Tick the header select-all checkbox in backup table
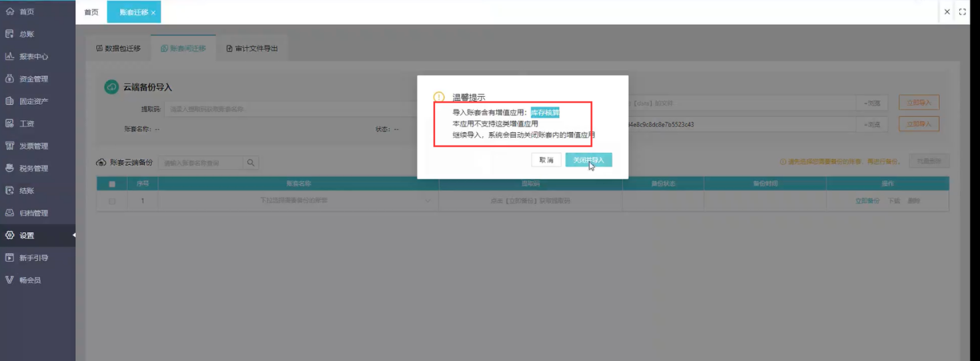The image size is (980, 361). point(112,184)
